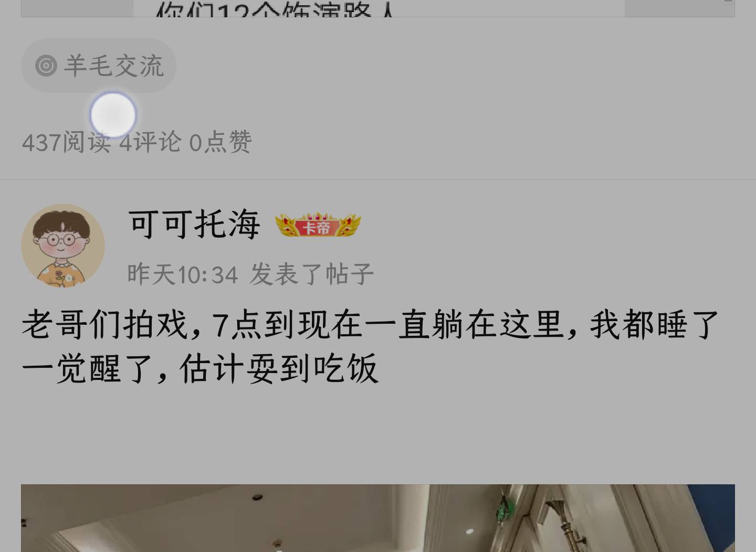This screenshot has height=552, width=756.
Task: Open the 4评论 comments count
Action: click(x=150, y=142)
